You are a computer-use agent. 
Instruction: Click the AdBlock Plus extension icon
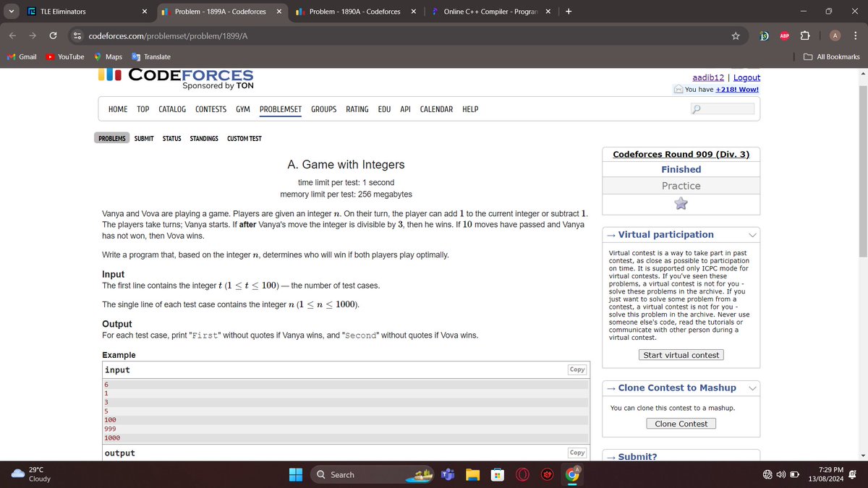point(783,35)
